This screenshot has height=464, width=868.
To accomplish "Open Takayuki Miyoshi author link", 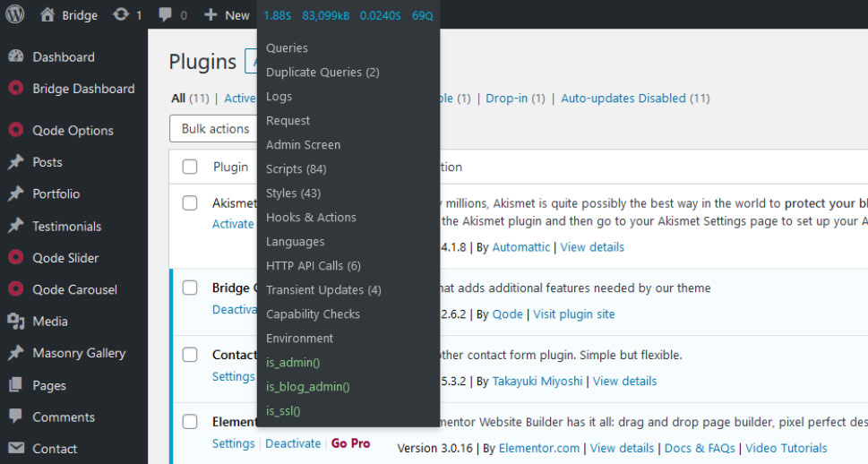I will click(x=537, y=381).
